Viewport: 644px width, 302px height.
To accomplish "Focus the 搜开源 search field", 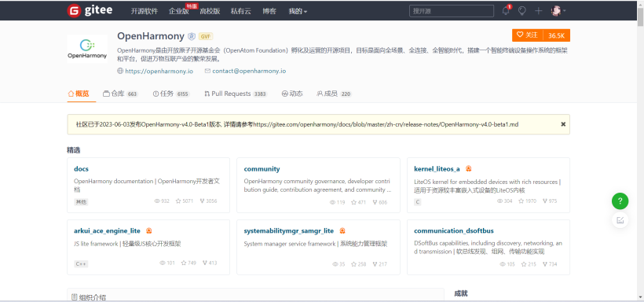I will click(452, 11).
